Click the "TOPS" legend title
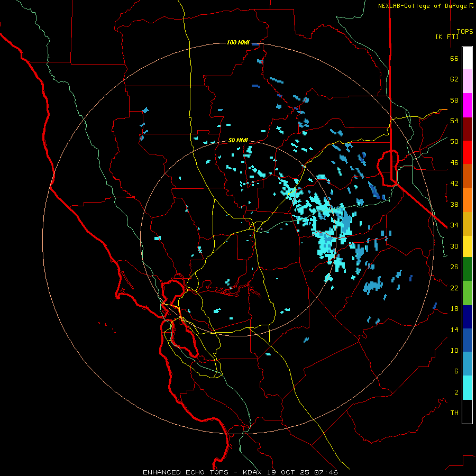This screenshot has height=476, width=476. [x=465, y=31]
